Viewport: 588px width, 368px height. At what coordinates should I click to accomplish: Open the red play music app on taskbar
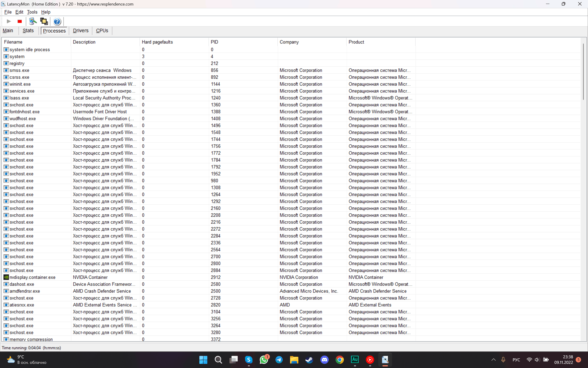(x=370, y=360)
